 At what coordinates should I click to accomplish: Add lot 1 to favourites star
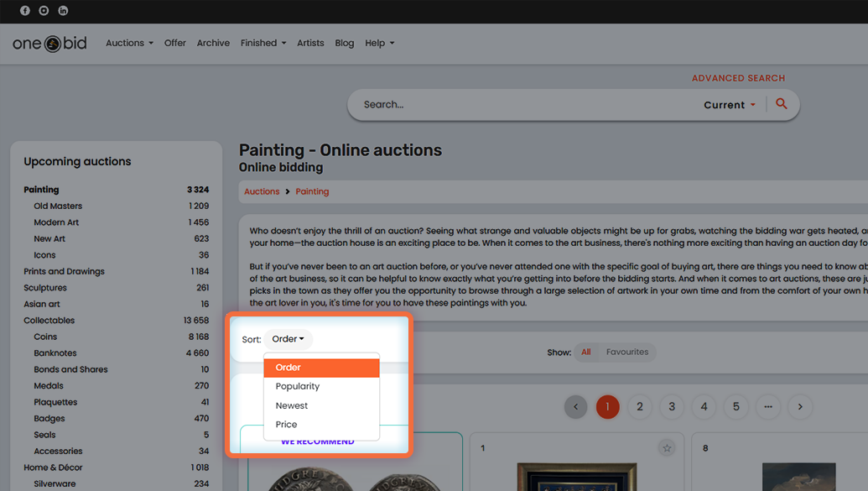pyautogui.click(x=667, y=447)
